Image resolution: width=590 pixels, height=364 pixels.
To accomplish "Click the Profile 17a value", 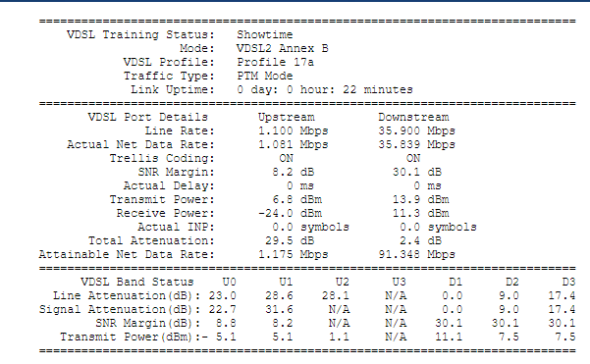I will tap(275, 62).
